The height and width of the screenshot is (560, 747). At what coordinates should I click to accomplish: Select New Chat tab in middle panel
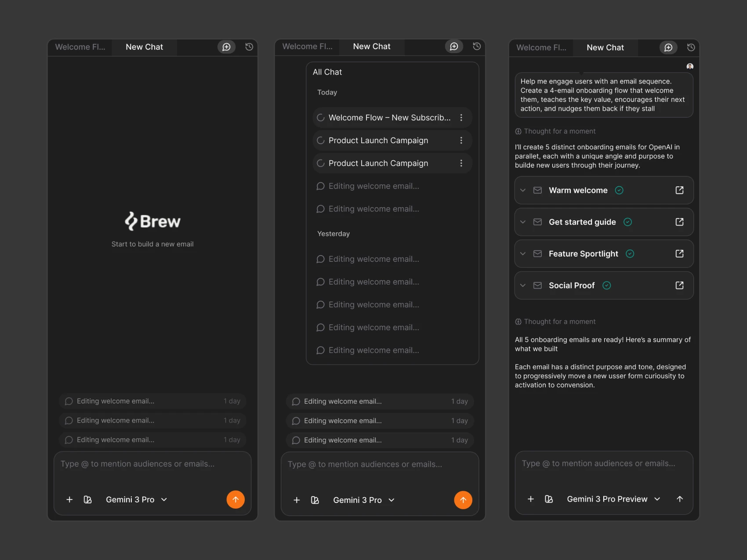[372, 47]
